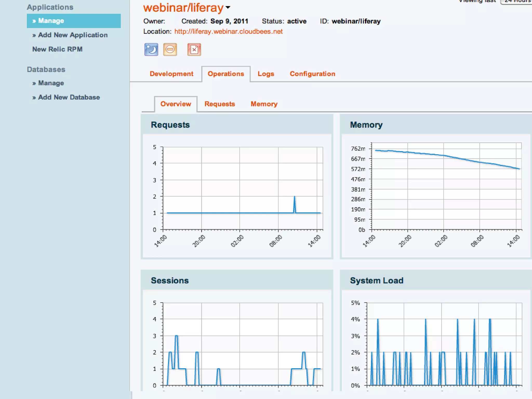Open New Relic RPM link

tap(57, 49)
